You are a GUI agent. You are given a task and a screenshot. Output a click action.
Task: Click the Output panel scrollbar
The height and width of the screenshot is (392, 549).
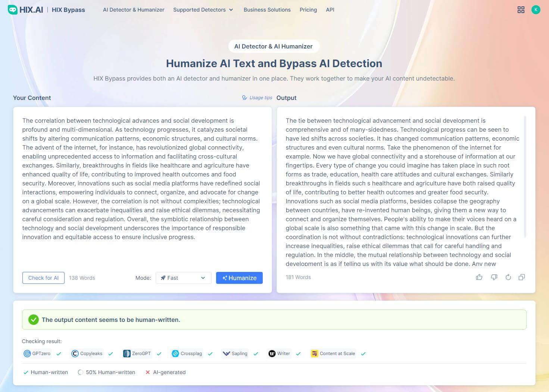525,177
